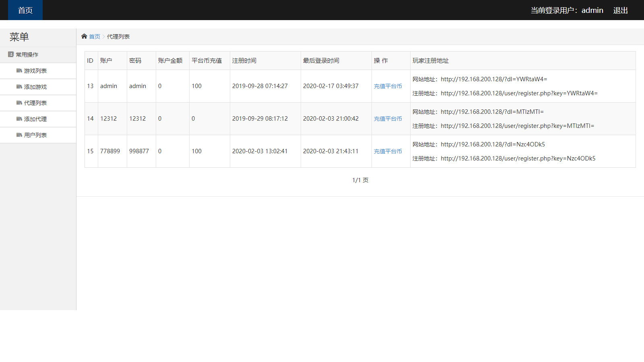Image resolution: width=644 pixels, height=362 pixels.
Task: Click 退出 to log out
Action: click(620, 10)
